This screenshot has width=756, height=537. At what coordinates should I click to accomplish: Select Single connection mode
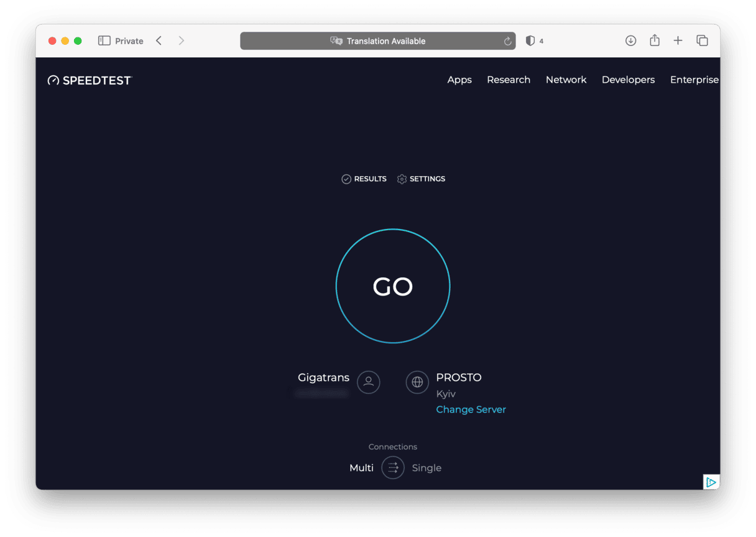426,468
